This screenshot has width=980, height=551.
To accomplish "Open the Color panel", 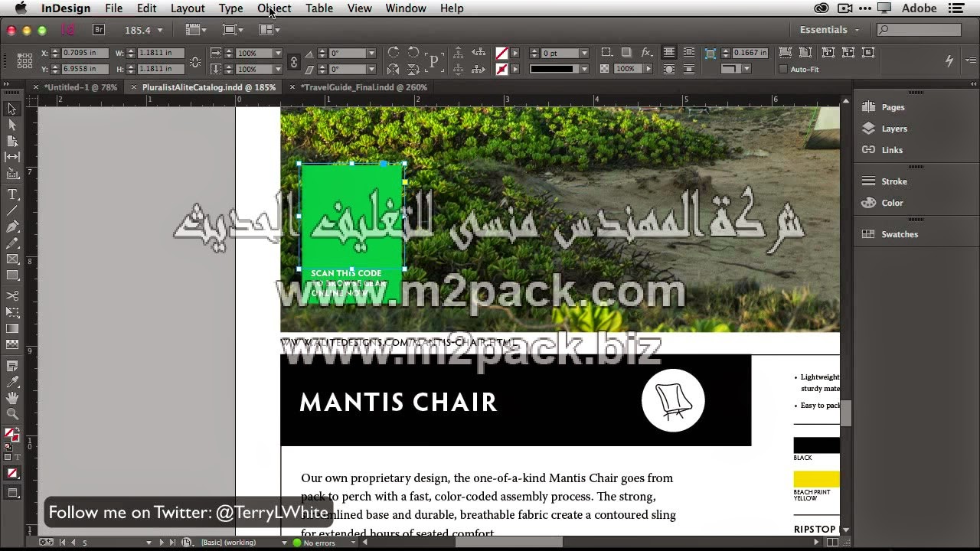I will pyautogui.click(x=892, y=203).
